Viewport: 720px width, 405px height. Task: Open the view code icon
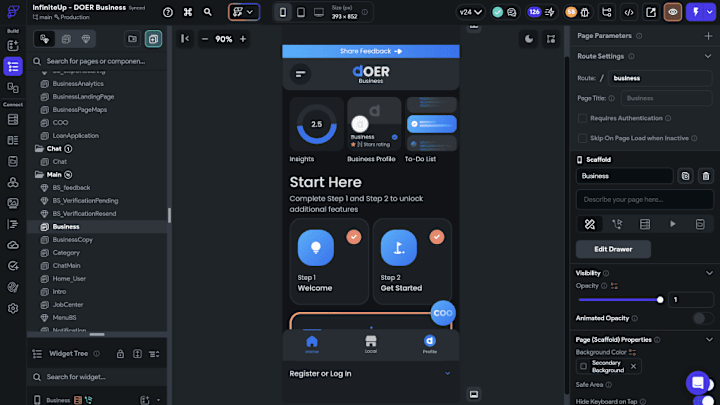(629, 12)
